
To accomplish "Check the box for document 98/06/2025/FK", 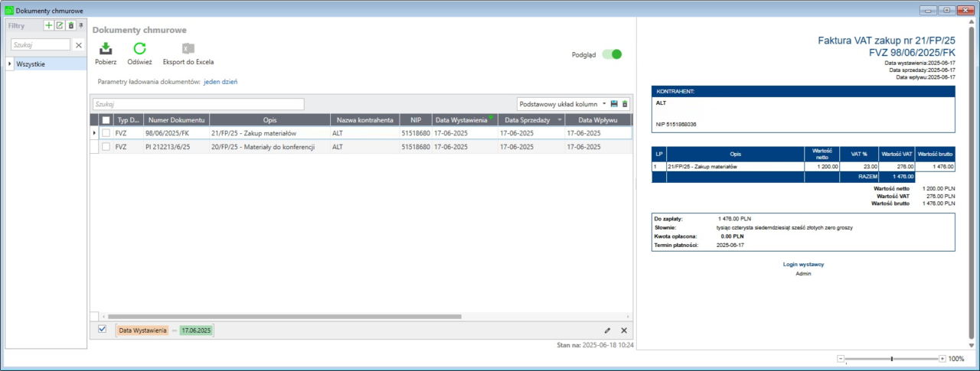I will pyautogui.click(x=106, y=133).
